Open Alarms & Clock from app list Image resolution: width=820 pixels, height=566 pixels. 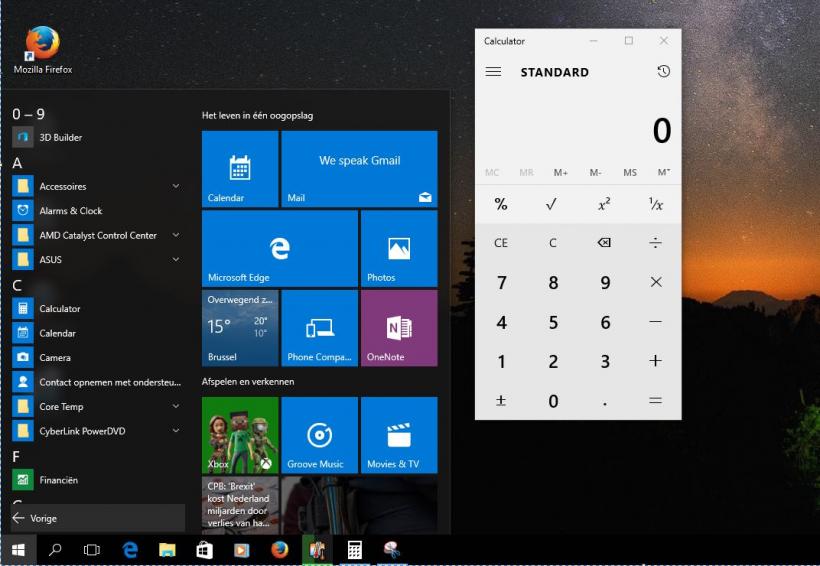point(71,211)
